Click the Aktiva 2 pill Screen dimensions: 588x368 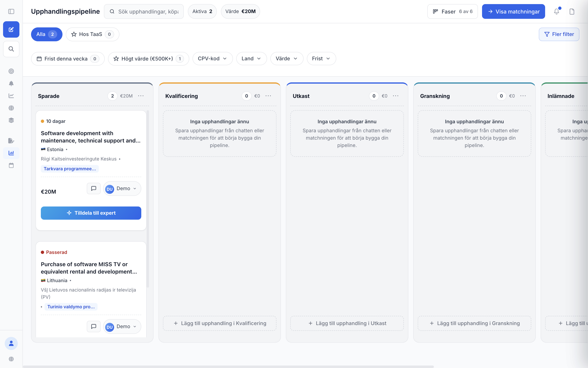tap(202, 11)
